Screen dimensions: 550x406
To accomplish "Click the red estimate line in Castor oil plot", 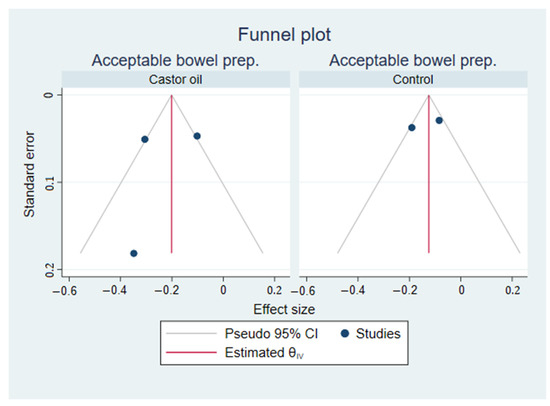I will click(x=172, y=174).
